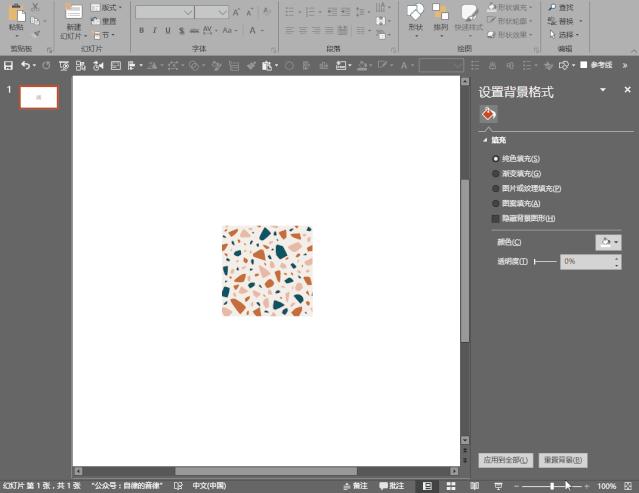Click horizontal scrollbar right arrow
The image size is (639, 493).
pyautogui.click(x=454, y=471)
